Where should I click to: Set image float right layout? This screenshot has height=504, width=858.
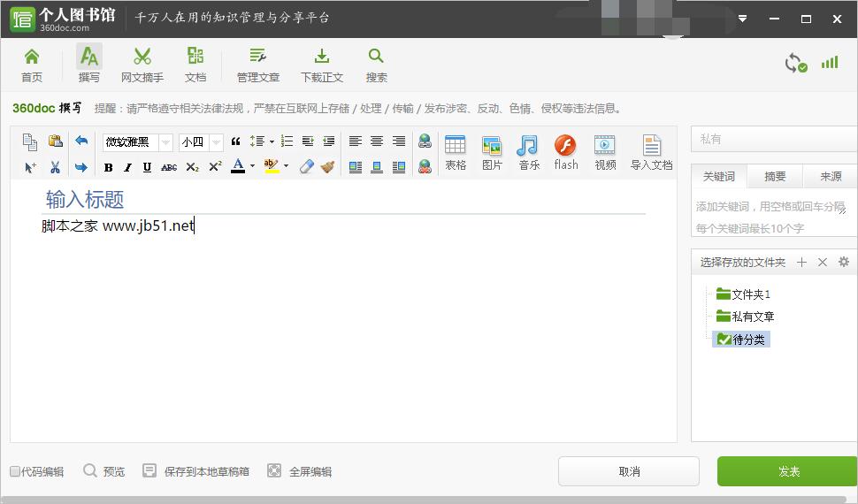click(x=398, y=167)
